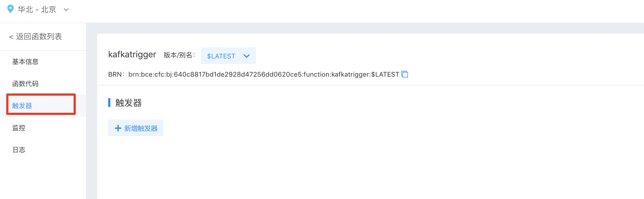Viewport: 644px width, 199px height.
Task: Click the back arrow before 返回函数列表
Action: (11, 37)
